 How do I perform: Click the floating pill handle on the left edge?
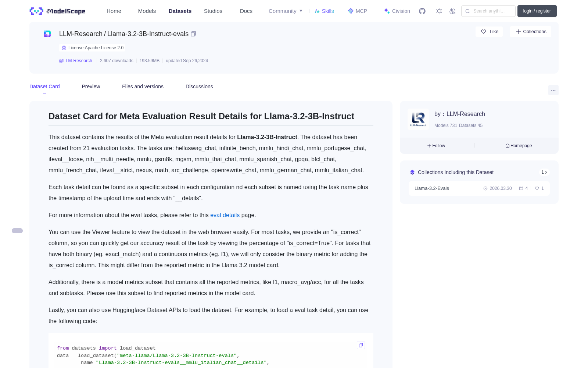17,231
